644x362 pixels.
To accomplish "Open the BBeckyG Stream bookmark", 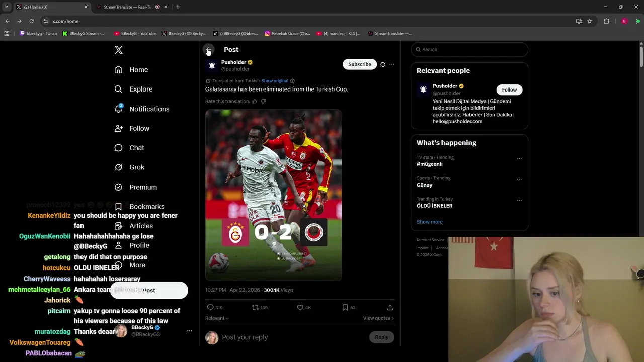I will coord(84,34).
